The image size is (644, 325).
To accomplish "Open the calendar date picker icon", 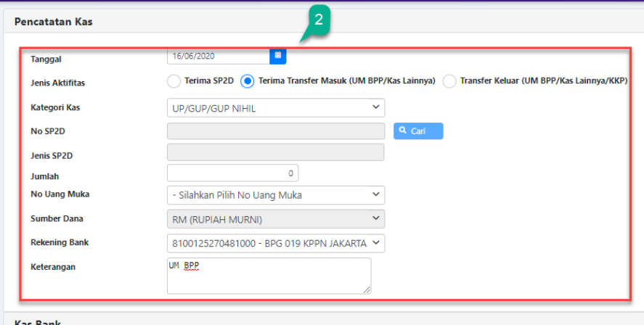I will click(x=277, y=55).
